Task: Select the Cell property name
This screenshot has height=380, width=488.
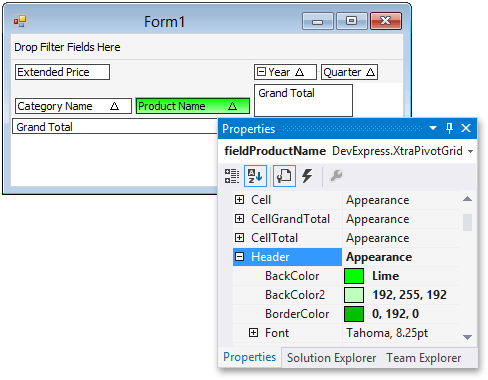Action: [261, 200]
